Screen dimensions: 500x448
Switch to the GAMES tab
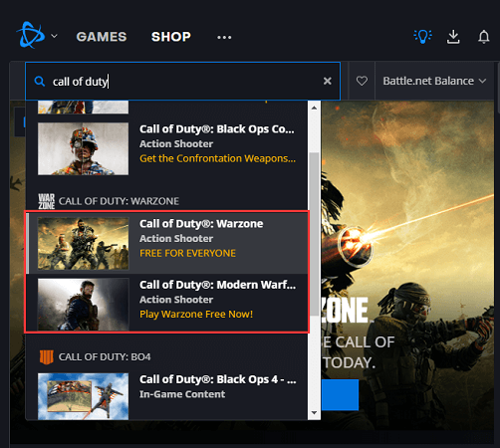click(x=102, y=37)
